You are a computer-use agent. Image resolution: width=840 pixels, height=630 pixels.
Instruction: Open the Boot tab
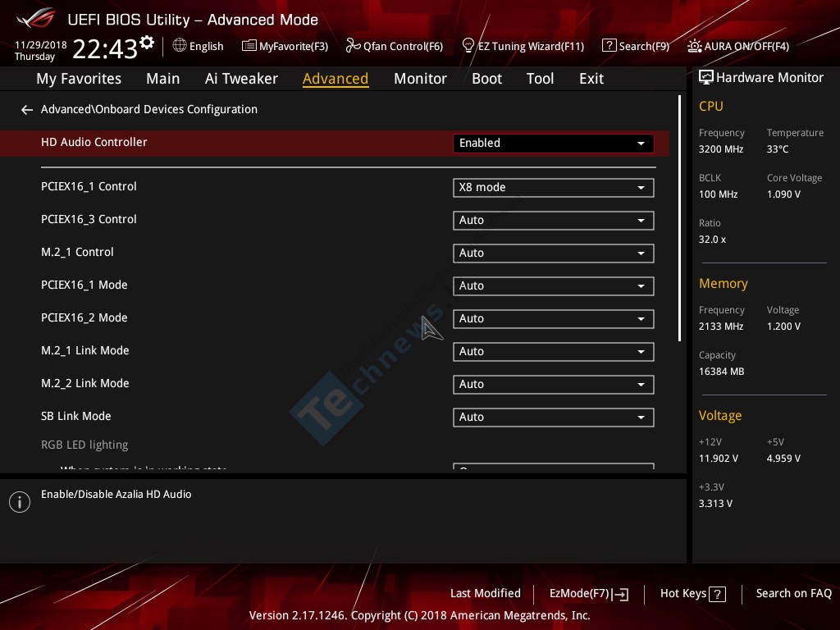[x=486, y=79]
